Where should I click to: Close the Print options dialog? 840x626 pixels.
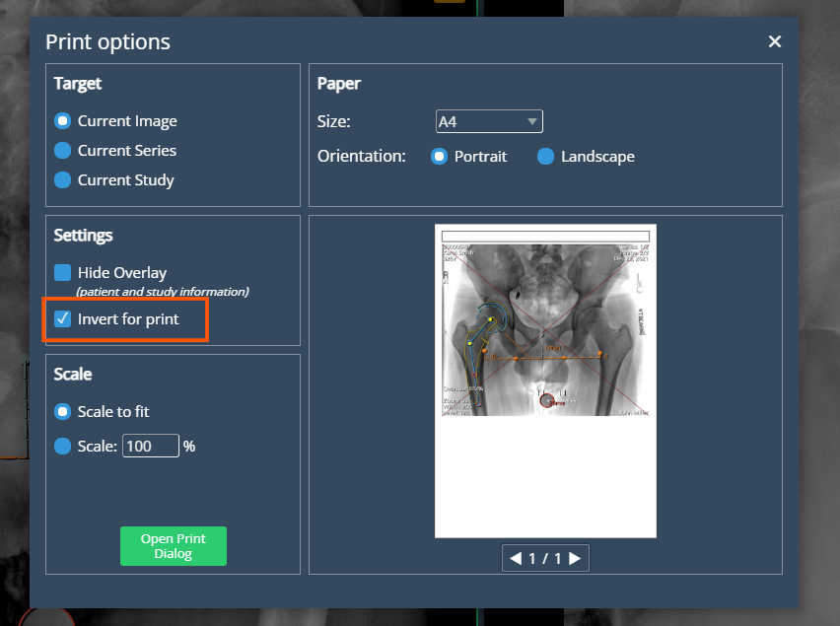click(774, 41)
